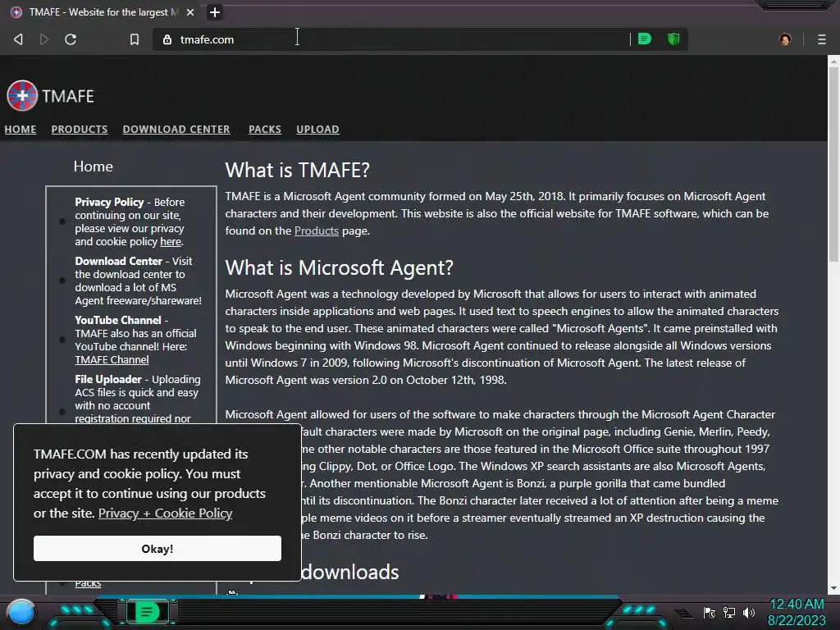Open the PACKS nav item
Viewport: 840px width, 630px height.
(x=265, y=129)
